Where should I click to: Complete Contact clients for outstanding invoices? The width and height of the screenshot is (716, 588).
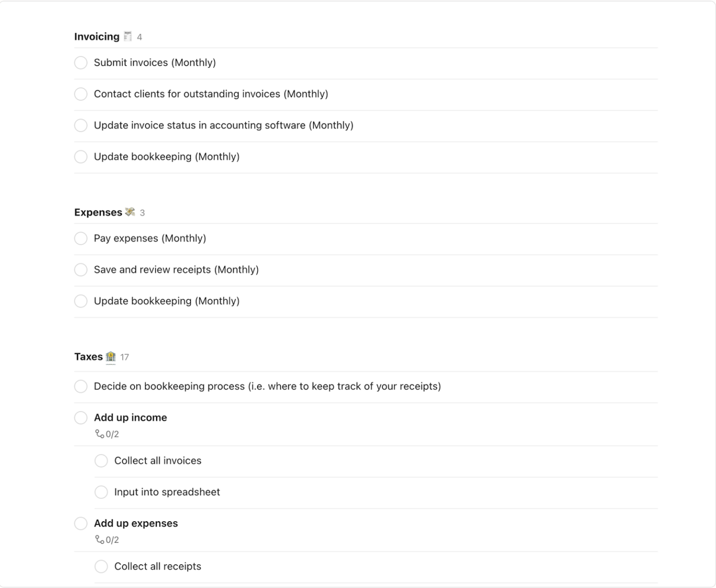(81, 94)
